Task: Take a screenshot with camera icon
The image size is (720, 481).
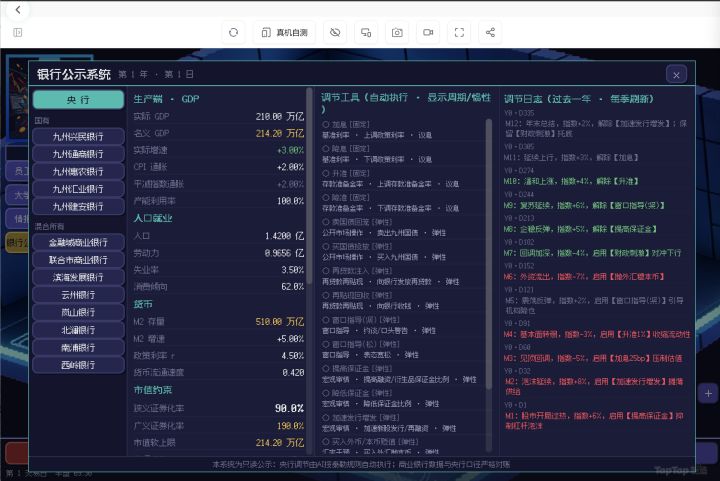Action: 397,33
